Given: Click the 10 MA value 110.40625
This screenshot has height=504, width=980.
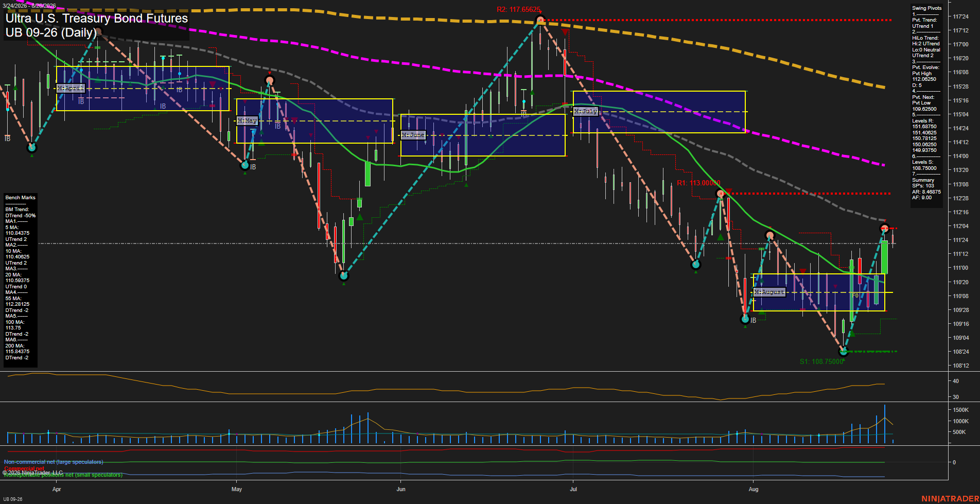Looking at the screenshot, I should point(17,257).
